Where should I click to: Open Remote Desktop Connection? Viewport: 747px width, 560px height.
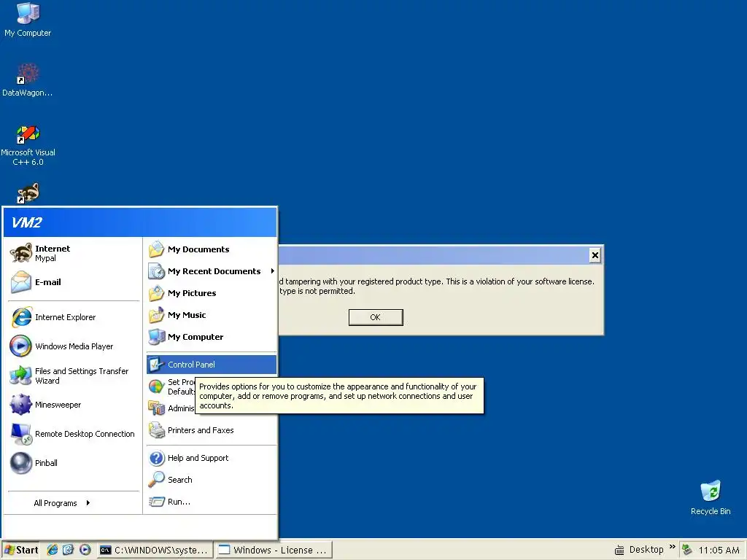click(x=74, y=434)
